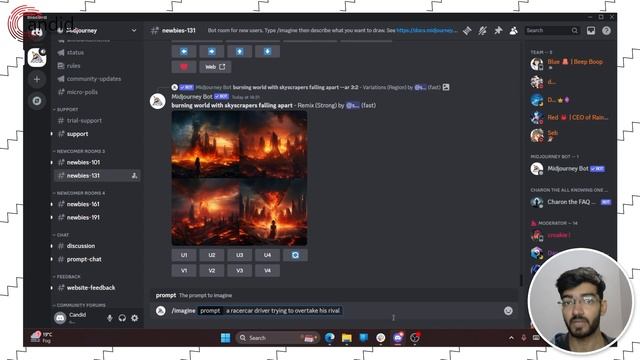Click the down arrow pan button

click(x=267, y=51)
